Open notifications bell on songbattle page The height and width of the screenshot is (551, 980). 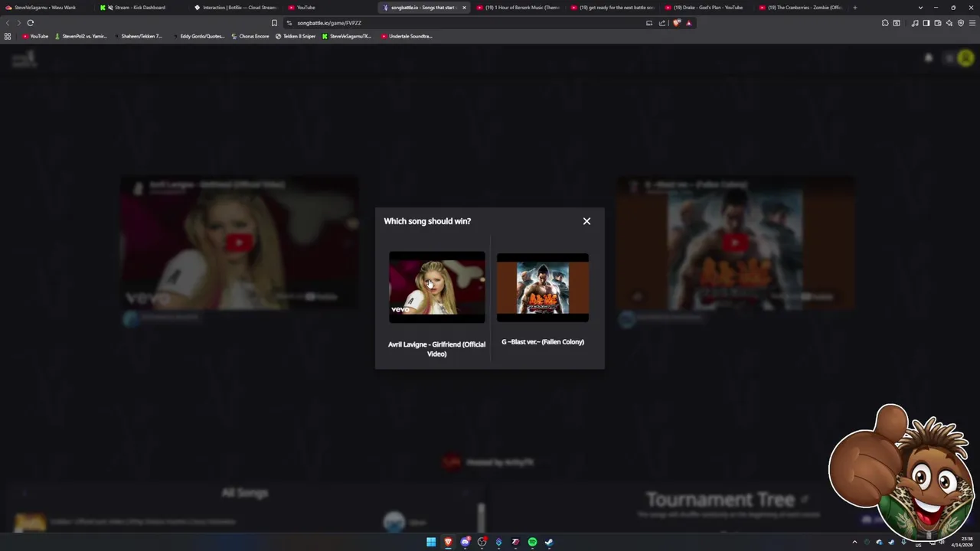point(929,58)
